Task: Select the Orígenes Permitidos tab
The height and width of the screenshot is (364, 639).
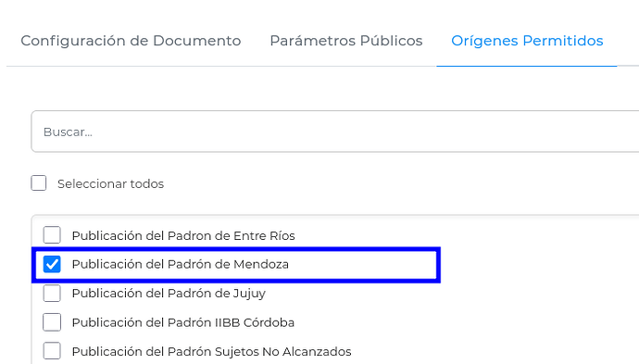Action: point(527,41)
